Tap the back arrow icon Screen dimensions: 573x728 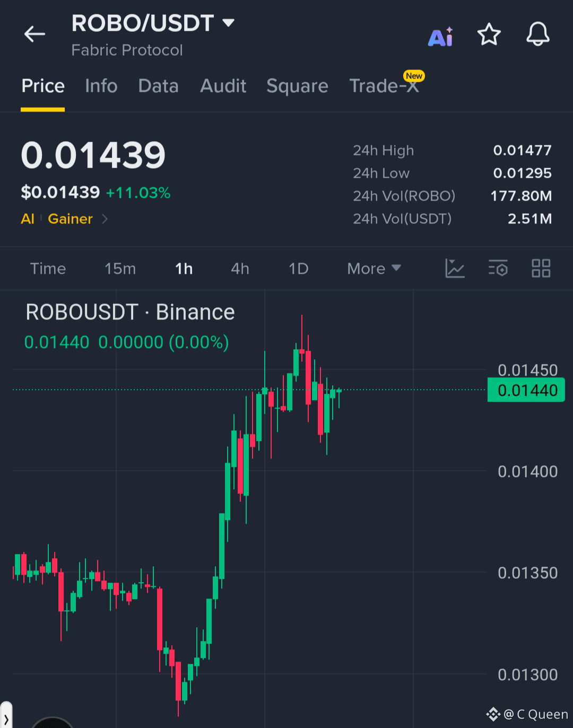(x=34, y=34)
